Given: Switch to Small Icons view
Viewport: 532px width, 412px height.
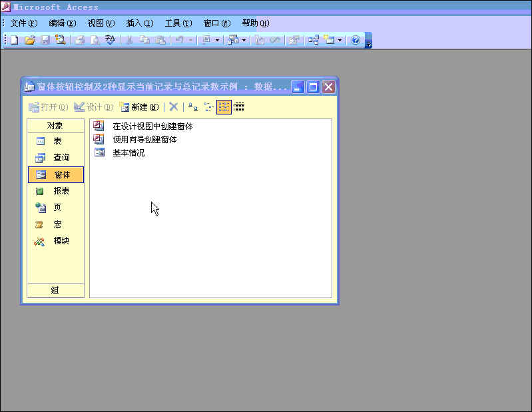Looking at the screenshot, I should 208,106.
